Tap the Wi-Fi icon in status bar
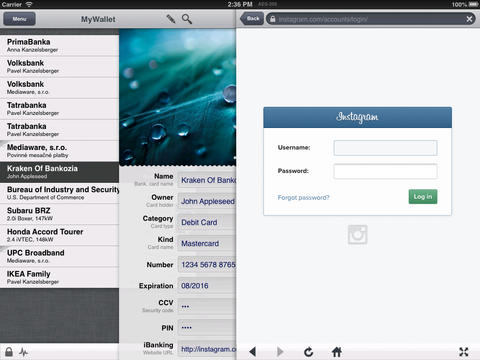 [x=29, y=4]
